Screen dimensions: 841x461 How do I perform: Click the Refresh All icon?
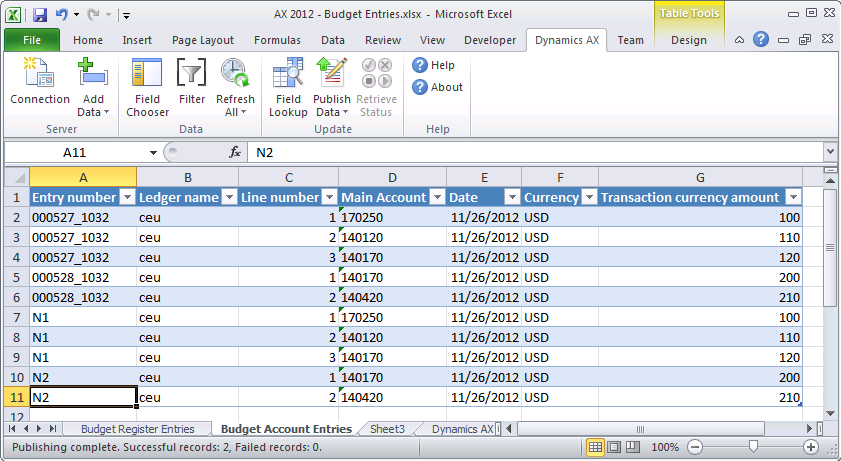[x=235, y=78]
